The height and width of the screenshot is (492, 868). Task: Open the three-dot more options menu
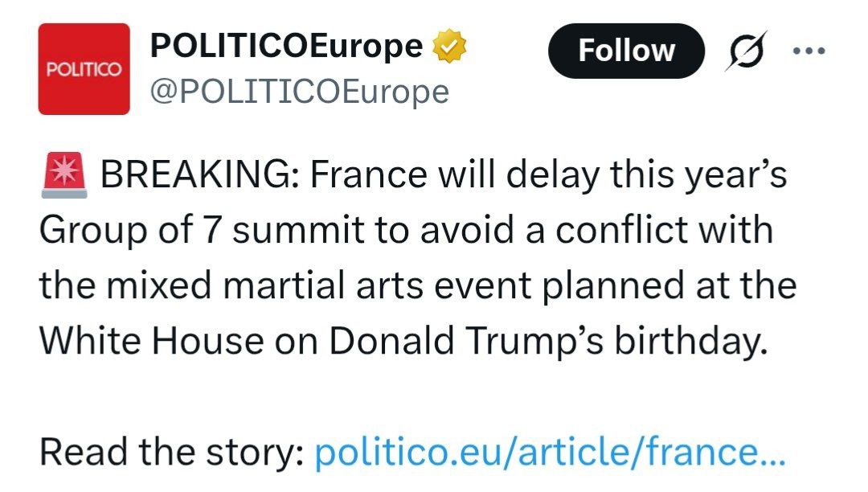(808, 51)
